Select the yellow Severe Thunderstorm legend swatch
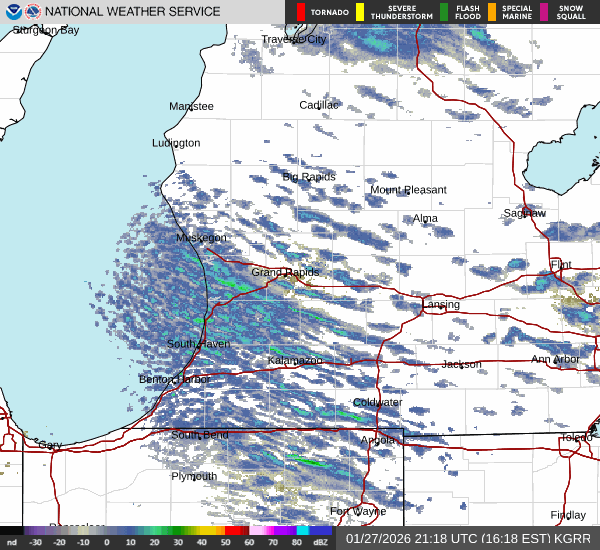600x550 pixels. 360,12
